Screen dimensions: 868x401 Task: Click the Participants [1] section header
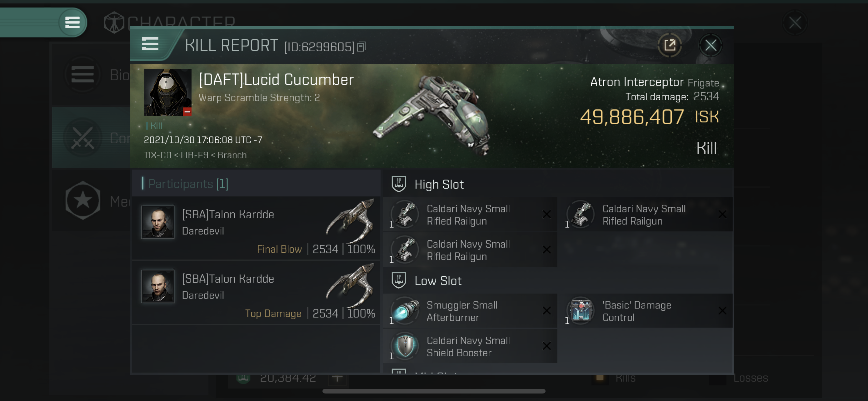[x=188, y=184]
